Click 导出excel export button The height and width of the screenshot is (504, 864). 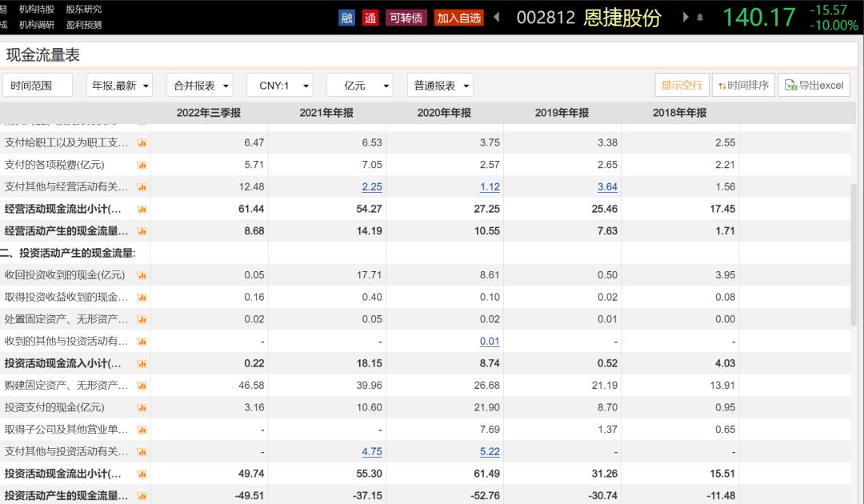pyautogui.click(x=814, y=86)
